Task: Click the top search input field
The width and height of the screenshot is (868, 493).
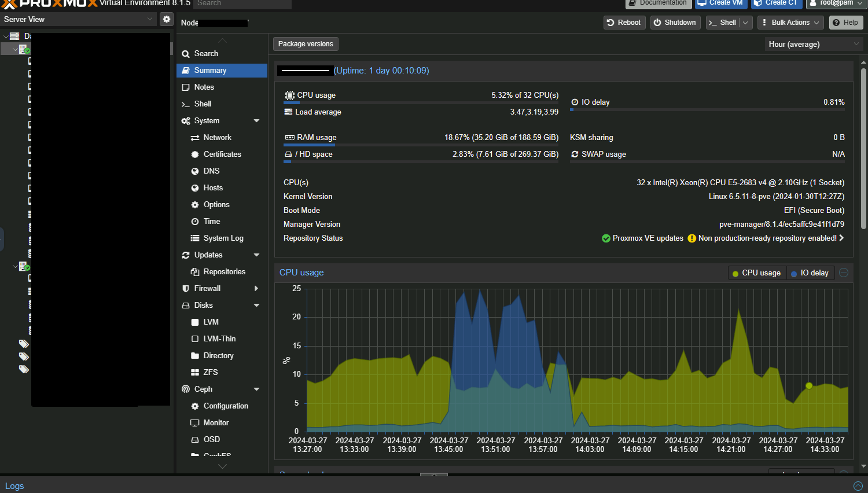Action: (242, 3)
